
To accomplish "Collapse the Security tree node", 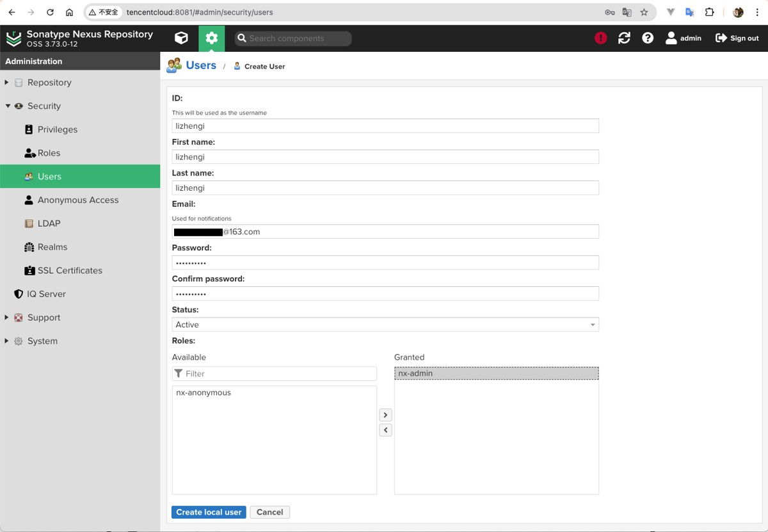I will (x=7, y=106).
